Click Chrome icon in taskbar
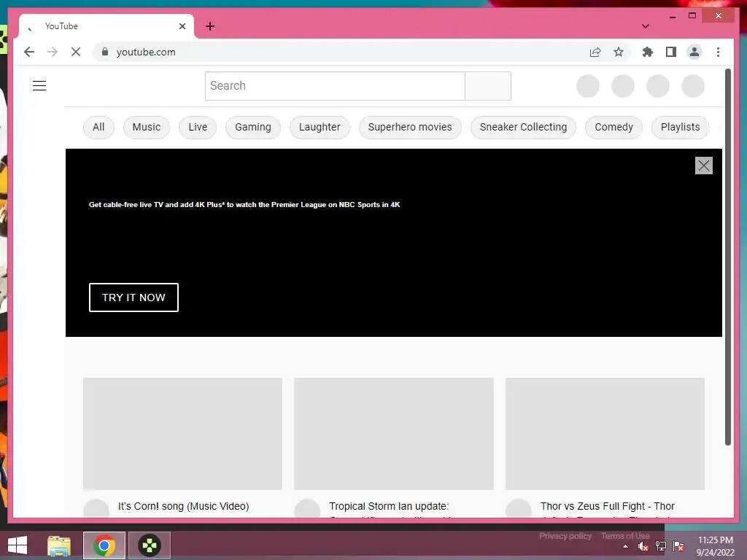This screenshot has height=560, width=747. [104, 545]
